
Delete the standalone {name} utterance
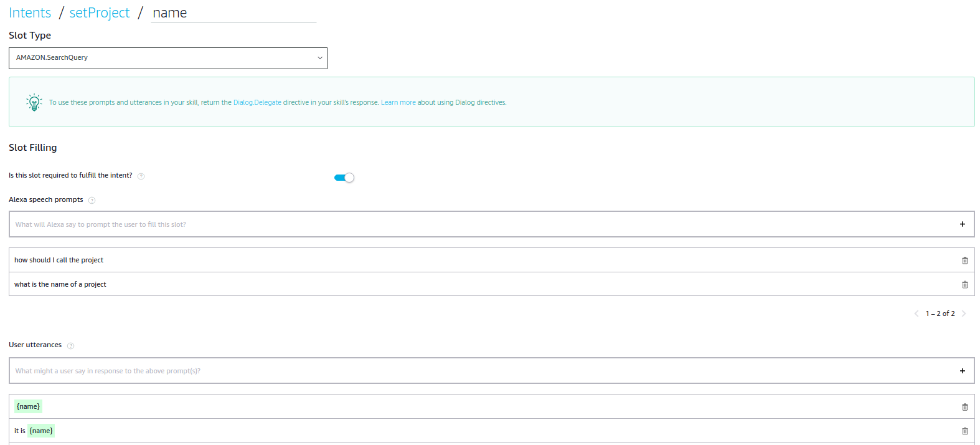pyautogui.click(x=964, y=407)
